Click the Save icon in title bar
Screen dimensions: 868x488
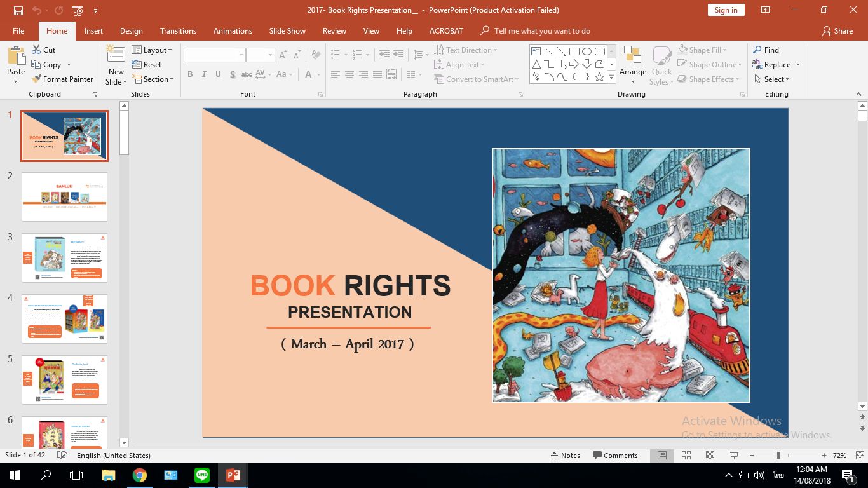tap(18, 10)
